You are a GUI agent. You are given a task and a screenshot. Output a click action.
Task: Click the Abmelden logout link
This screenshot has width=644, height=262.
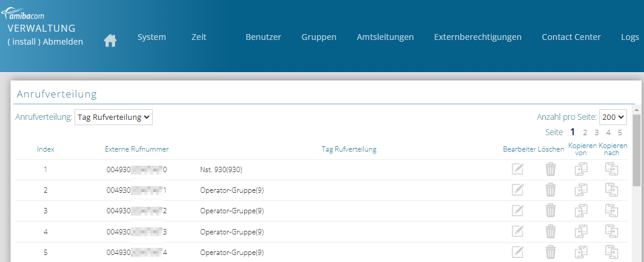point(63,42)
